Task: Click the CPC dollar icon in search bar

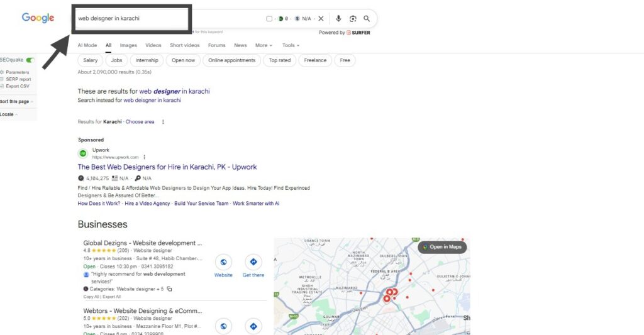Action: (297, 18)
